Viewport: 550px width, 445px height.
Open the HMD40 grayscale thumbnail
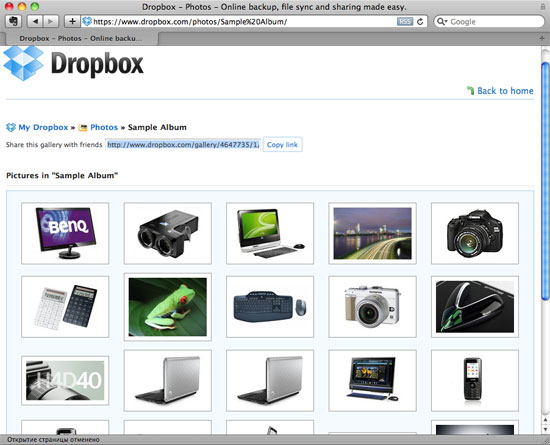pos(65,380)
